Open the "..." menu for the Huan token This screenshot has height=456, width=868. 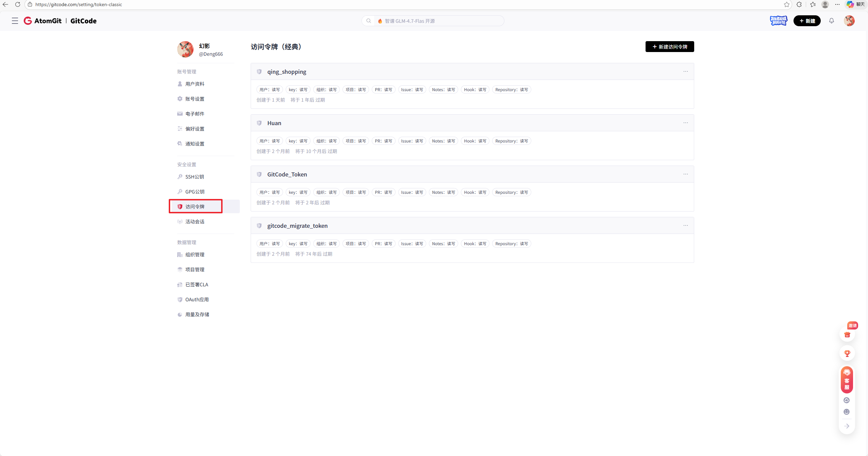coord(686,122)
